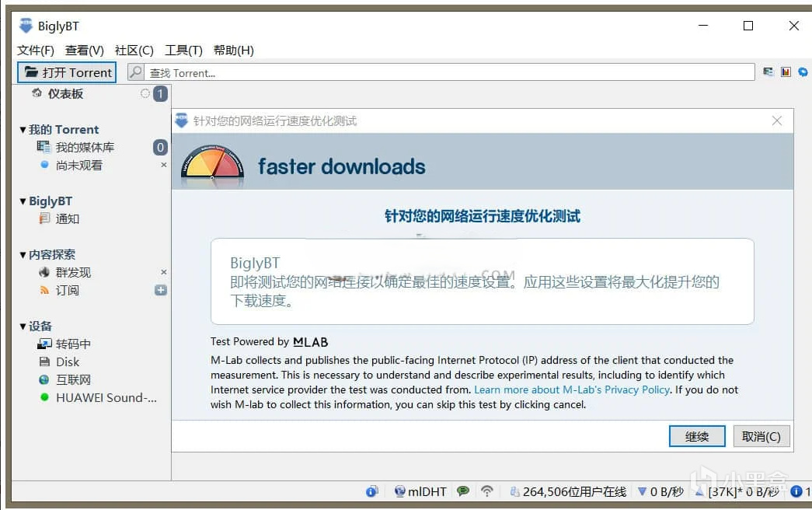Click the upload speed [37K]* indicator
The image size is (812, 510).
[737, 491]
